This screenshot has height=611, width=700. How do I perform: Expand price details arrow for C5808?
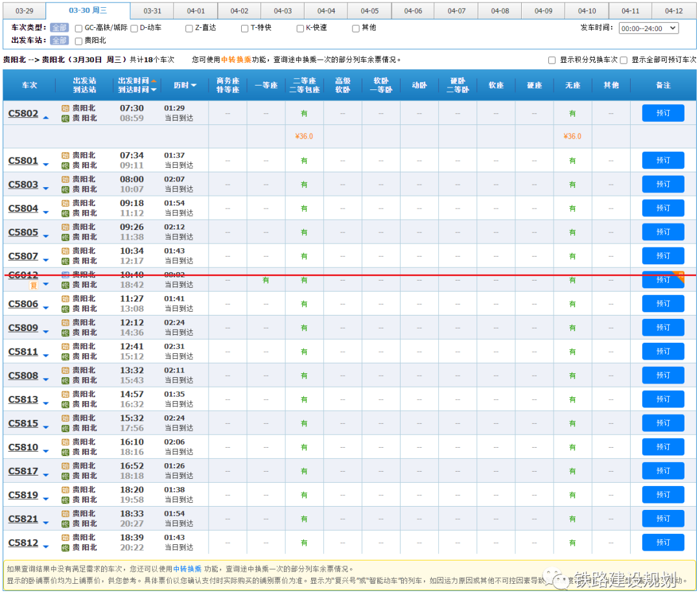(45, 380)
